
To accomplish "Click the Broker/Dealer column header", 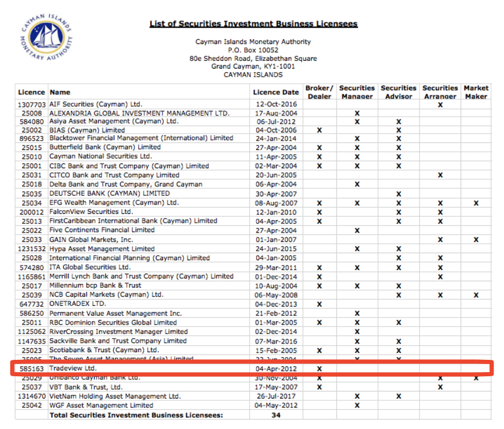I will pos(319,92).
